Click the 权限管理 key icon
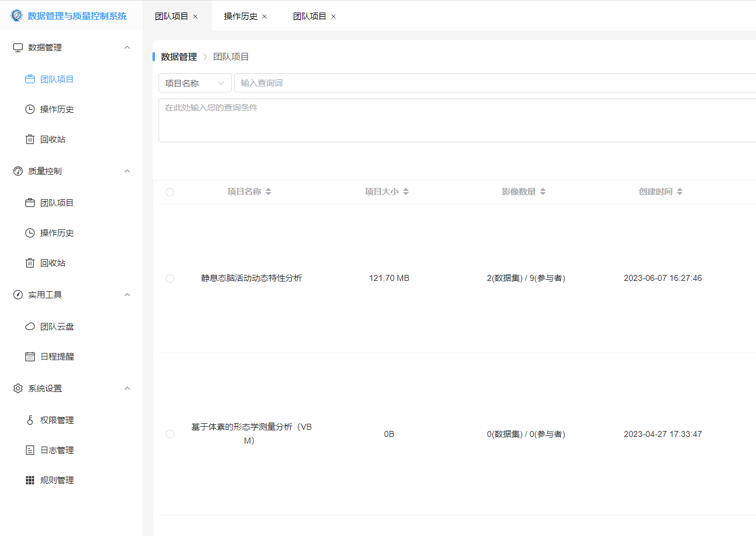Viewport: 756px width, 536px height. pos(30,420)
